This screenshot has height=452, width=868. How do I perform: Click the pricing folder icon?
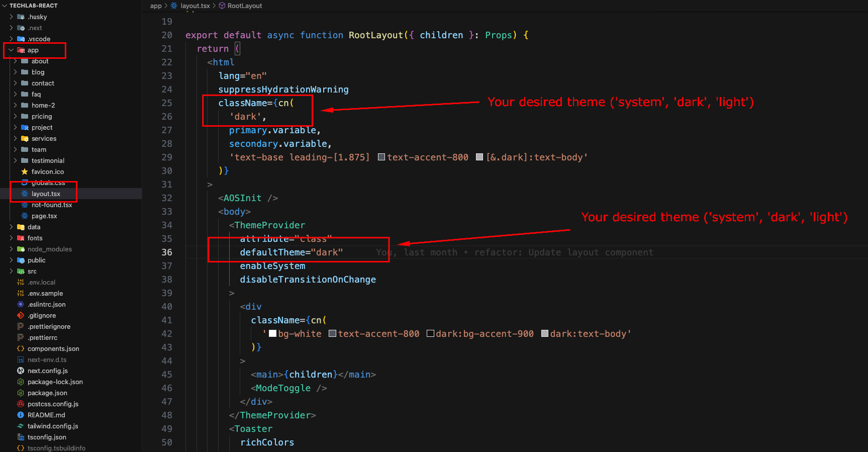tap(25, 116)
